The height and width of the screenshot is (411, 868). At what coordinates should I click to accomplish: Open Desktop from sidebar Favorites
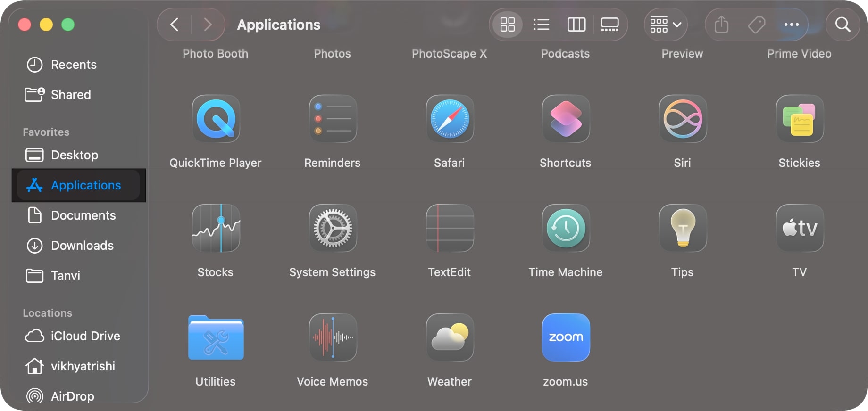click(78, 155)
